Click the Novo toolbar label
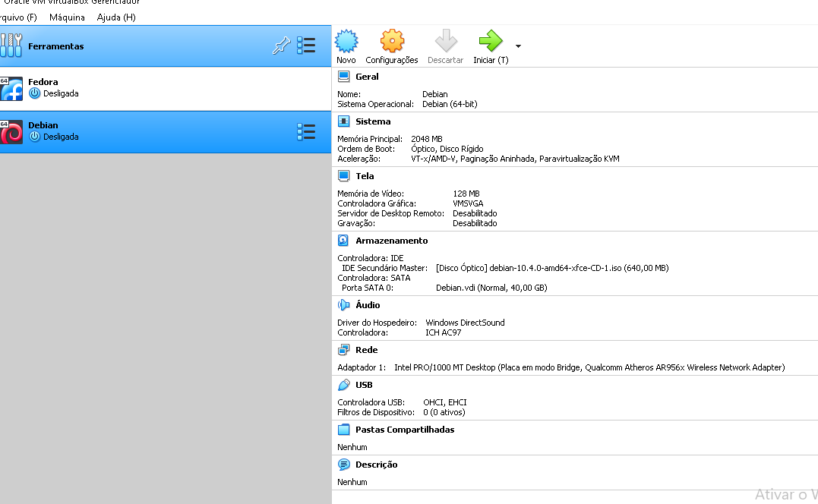The width and height of the screenshot is (818, 504). [x=346, y=60]
